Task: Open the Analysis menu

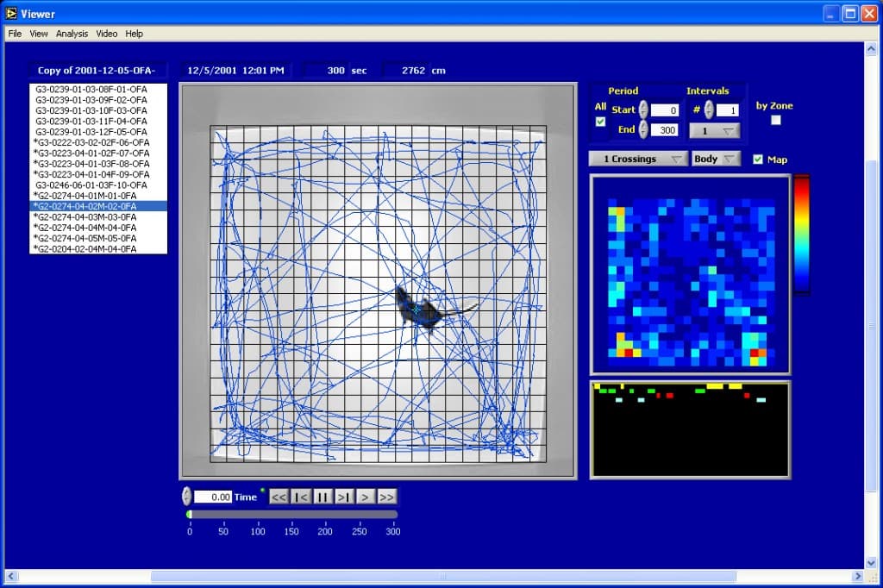Action: click(72, 34)
